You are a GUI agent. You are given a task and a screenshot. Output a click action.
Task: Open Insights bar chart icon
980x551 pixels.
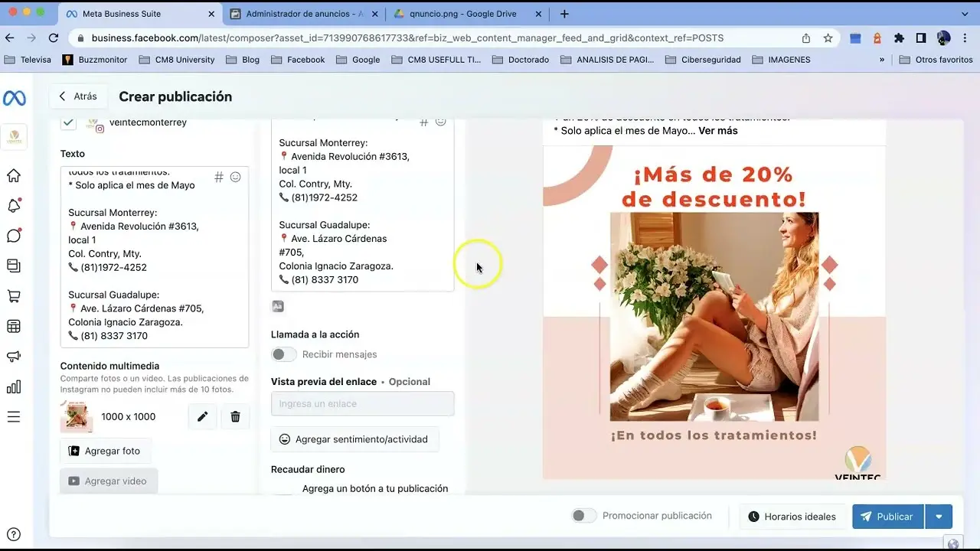point(14,386)
